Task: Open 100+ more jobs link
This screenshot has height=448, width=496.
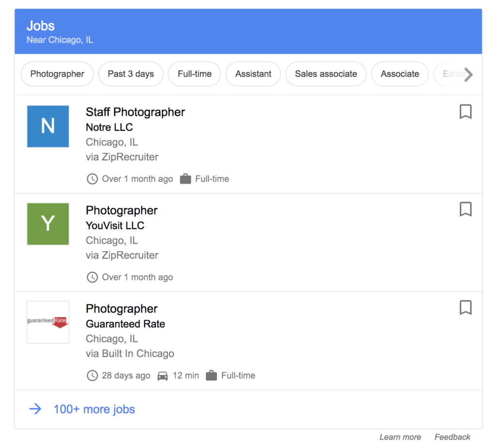Action: point(94,409)
